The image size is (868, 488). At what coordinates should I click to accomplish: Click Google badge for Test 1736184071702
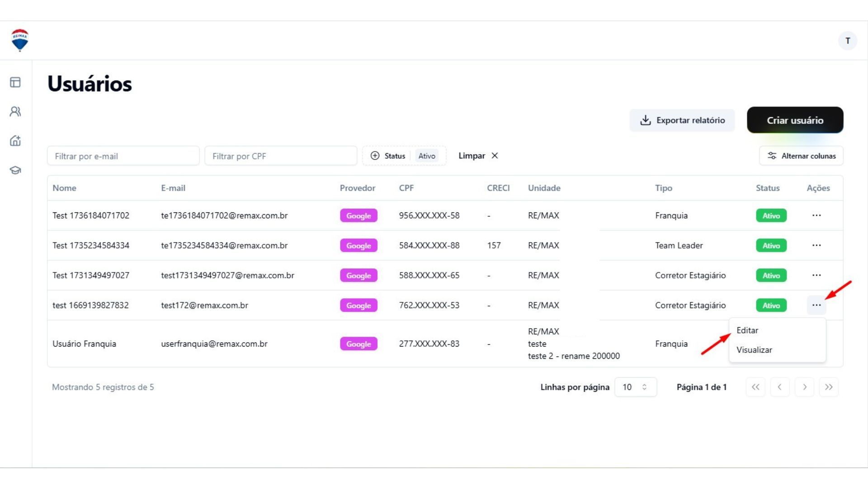point(359,216)
